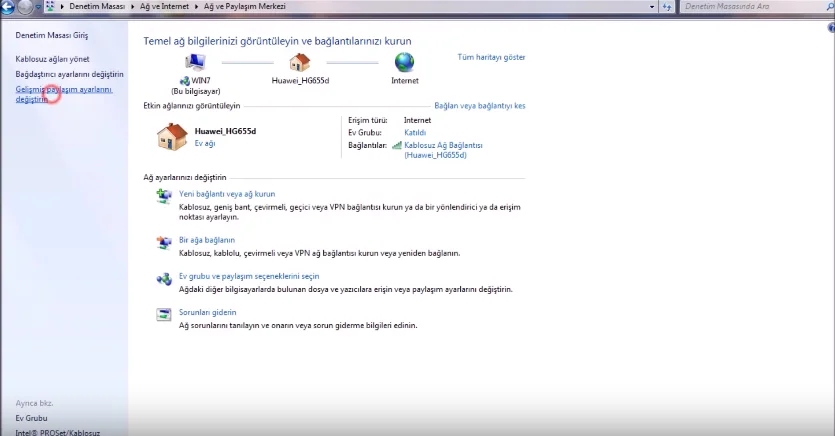The width and height of the screenshot is (835, 436).
Task: Click Katıldı homegroup link
Action: (x=415, y=133)
